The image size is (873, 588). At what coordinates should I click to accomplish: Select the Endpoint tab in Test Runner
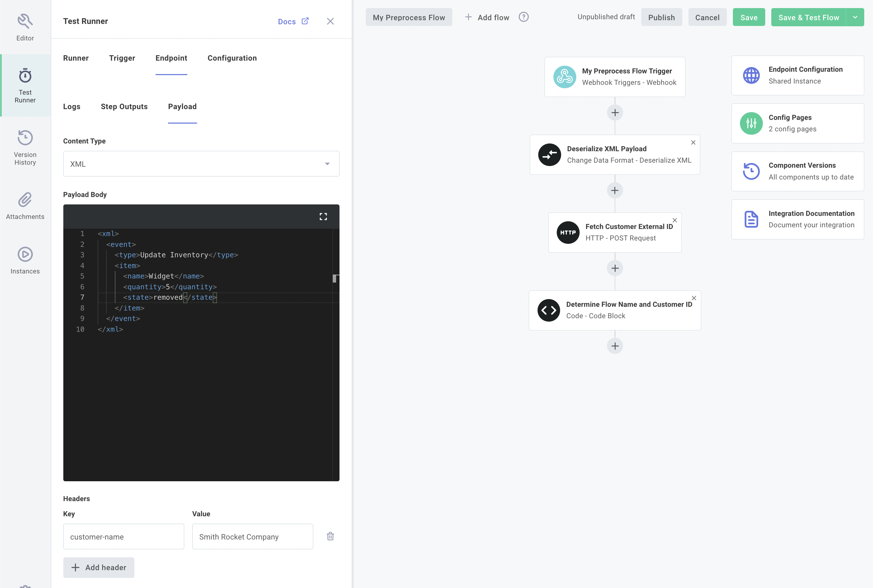pos(171,58)
